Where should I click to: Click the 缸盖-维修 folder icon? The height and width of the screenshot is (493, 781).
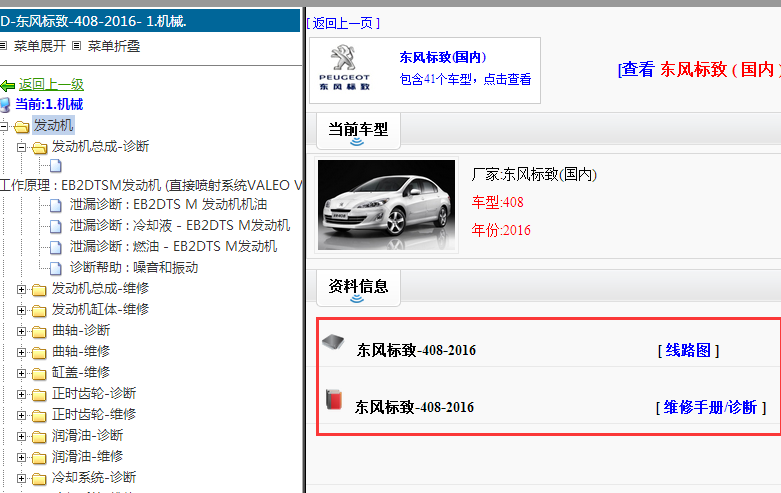click(39, 373)
